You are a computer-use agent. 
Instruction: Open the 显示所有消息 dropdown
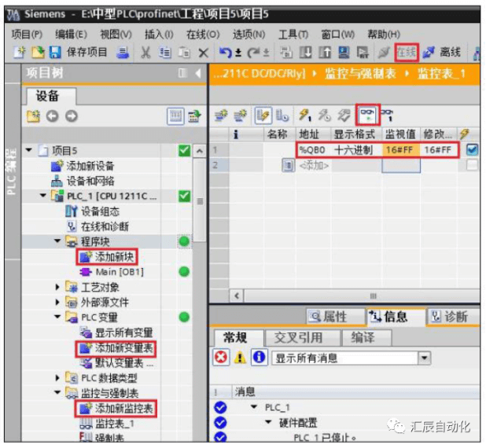coord(424,358)
